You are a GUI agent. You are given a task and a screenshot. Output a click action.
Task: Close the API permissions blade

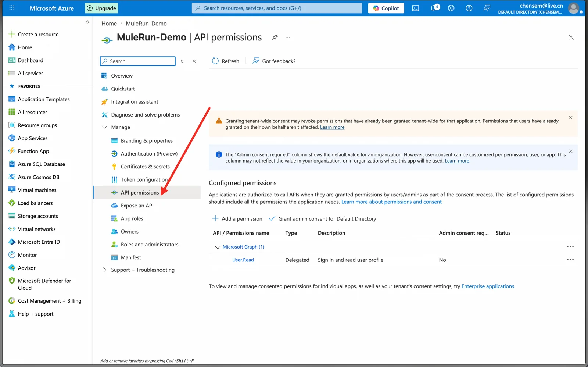[x=571, y=37]
